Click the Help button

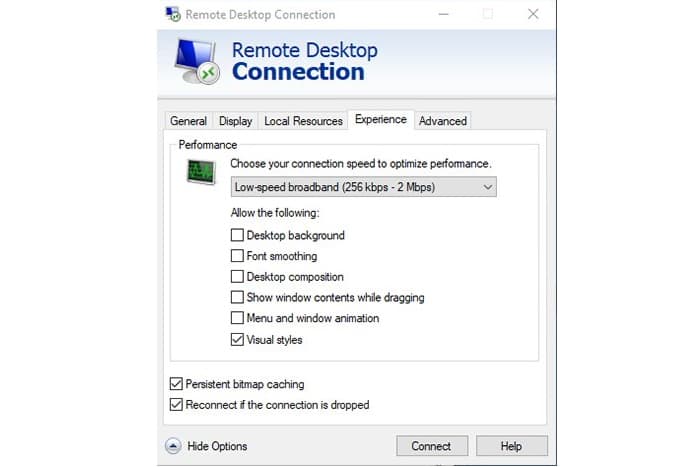click(512, 446)
